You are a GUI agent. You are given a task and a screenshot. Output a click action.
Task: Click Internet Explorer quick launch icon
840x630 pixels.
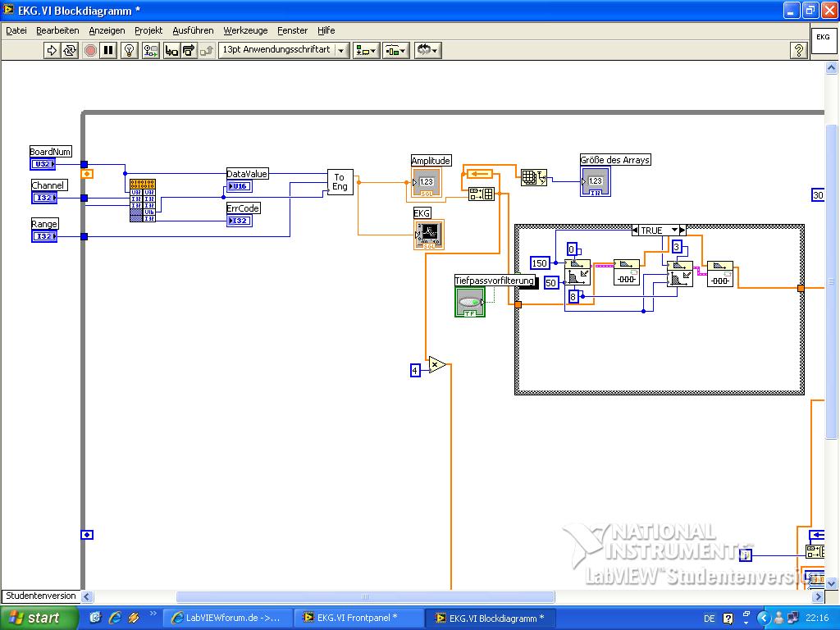[x=115, y=619]
